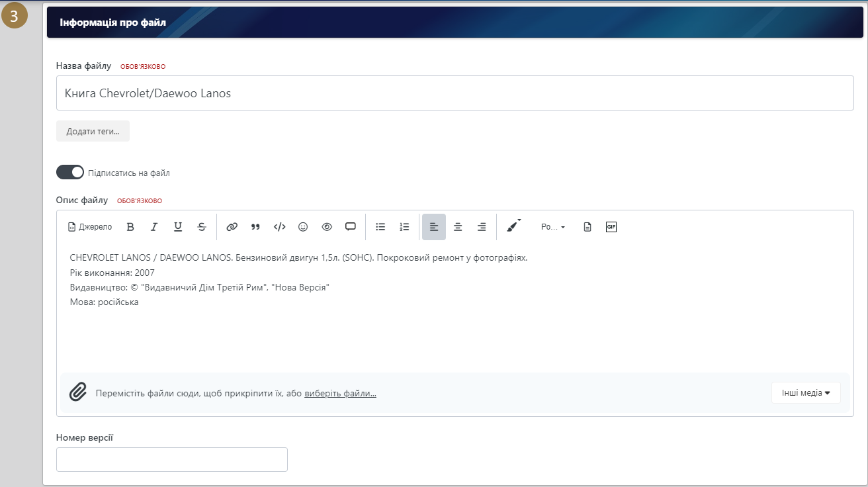Align text to the left
The image size is (868, 487).
[434, 227]
